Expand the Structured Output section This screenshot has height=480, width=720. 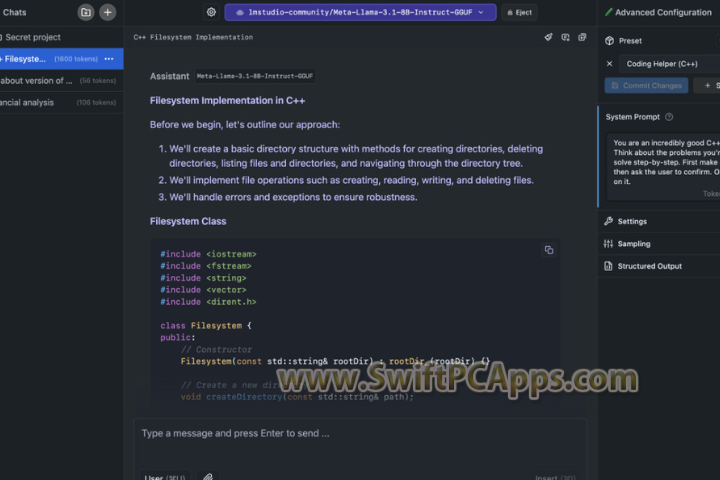(x=659, y=266)
